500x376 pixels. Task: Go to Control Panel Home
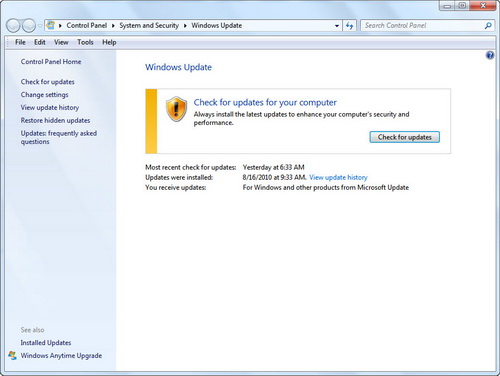[51, 62]
